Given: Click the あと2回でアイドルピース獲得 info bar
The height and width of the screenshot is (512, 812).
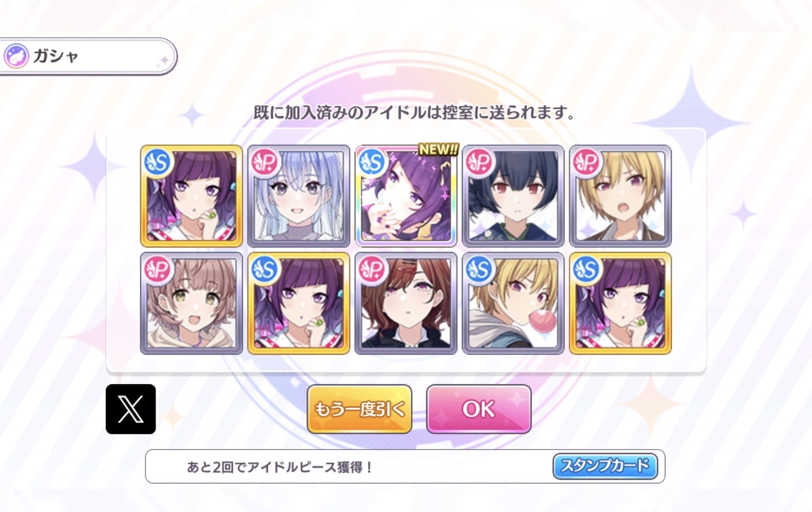Looking at the screenshot, I should coord(405,466).
